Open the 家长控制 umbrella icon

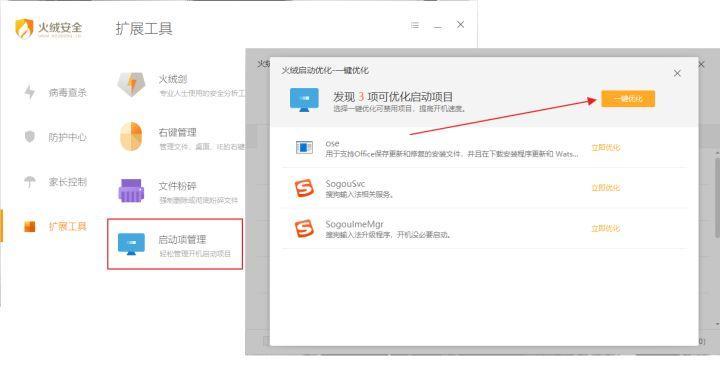[30, 181]
